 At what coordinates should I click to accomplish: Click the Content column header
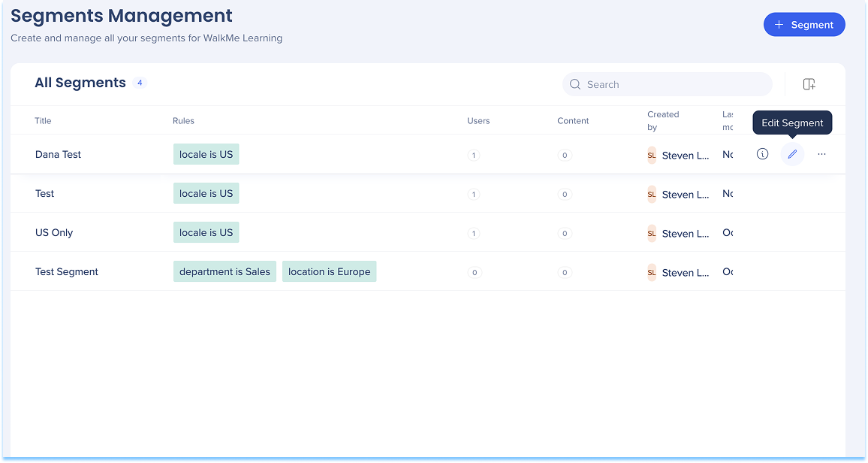[573, 120]
